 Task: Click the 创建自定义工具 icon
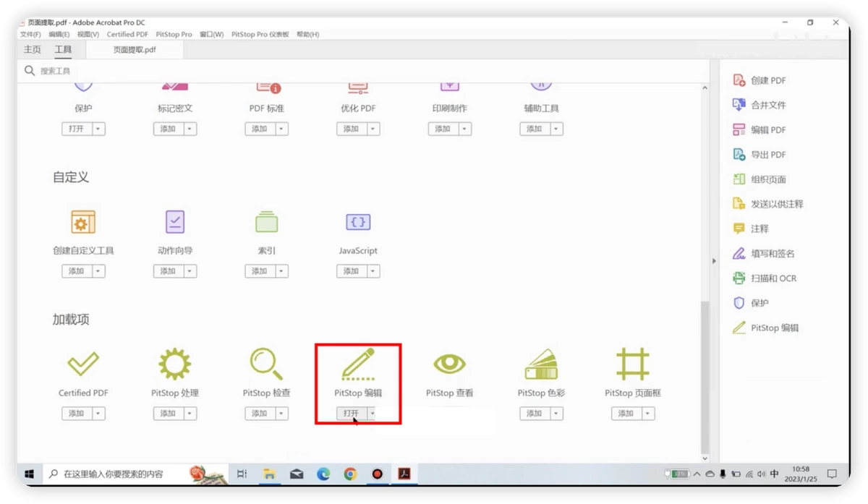pyautogui.click(x=83, y=222)
